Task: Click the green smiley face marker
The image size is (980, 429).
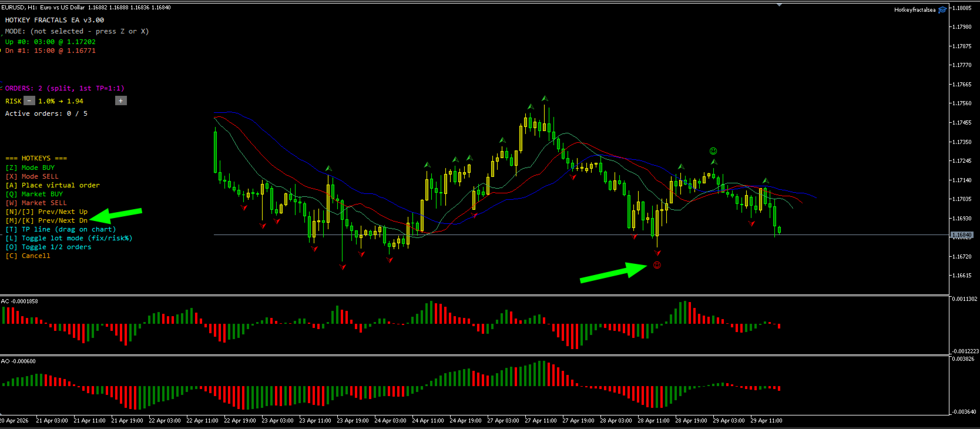Action: pos(713,152)
